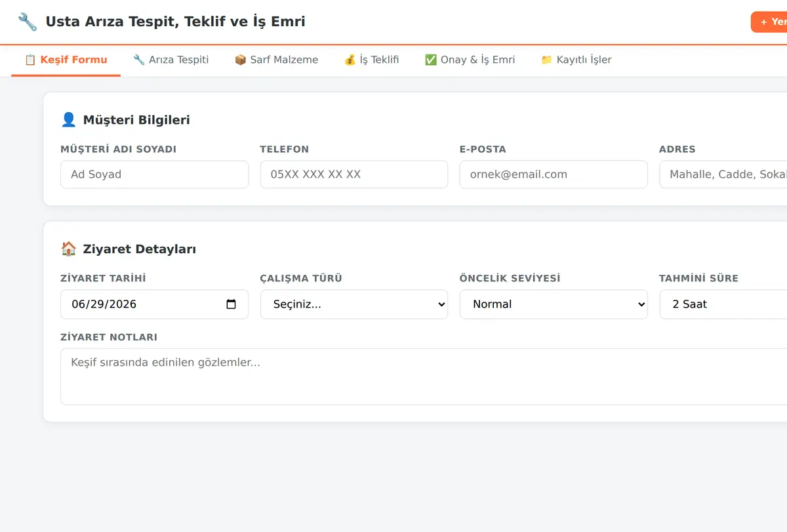Select the Onay & İş Emri tab
787x532 pixels.
tap(470, 60)
